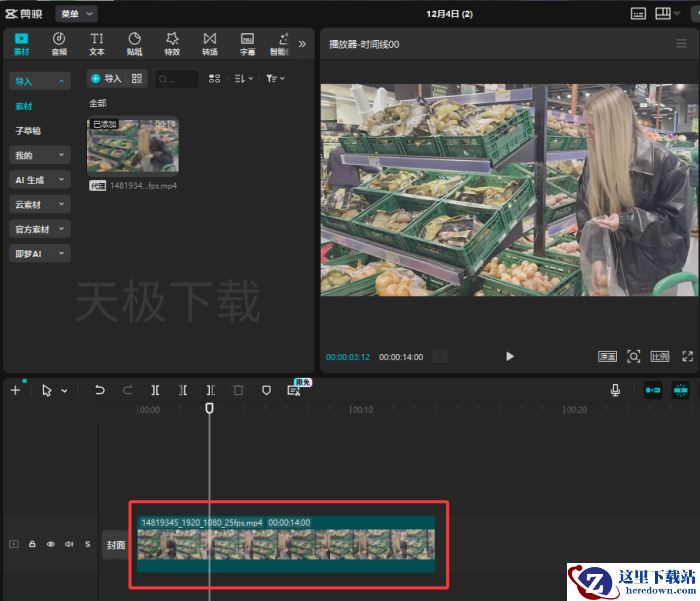Open the 比例 aspect ratio button
The height and width of the screenshot is (601, 700).
[660, 356]
